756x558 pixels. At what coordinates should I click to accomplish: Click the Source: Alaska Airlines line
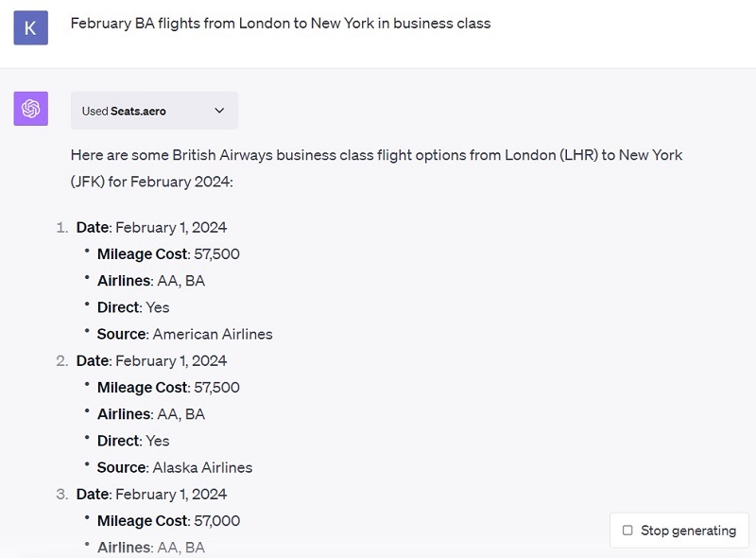[x=175, y=467]
